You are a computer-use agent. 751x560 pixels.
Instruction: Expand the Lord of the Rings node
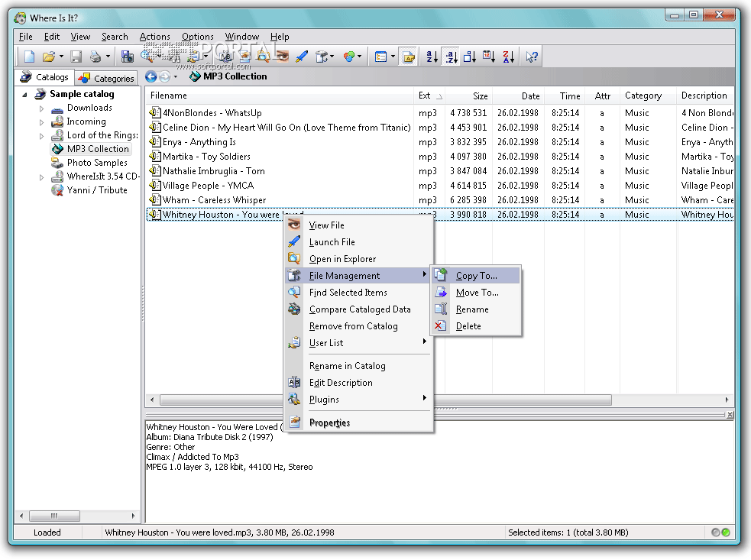(x=42, y=136)
